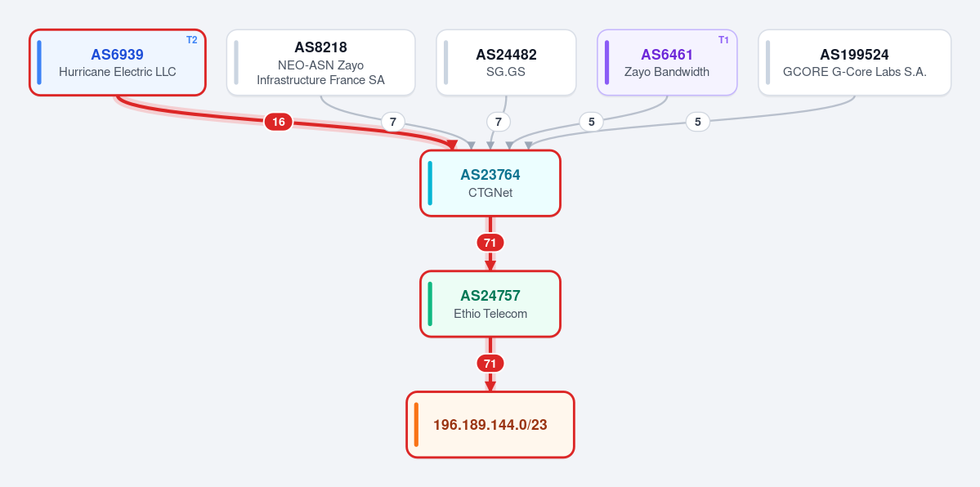Click the 5 badge on AS6461 link

point(591,121)
